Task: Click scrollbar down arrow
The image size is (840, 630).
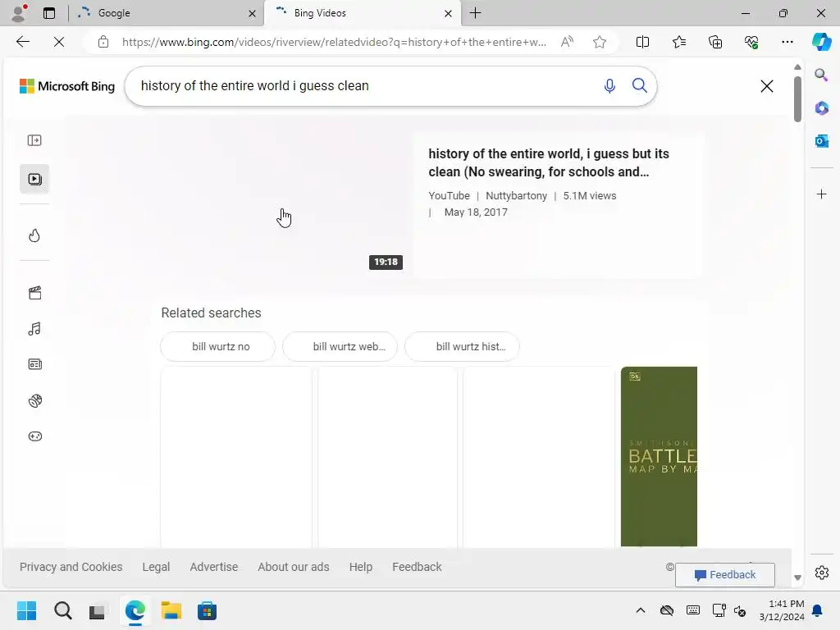Action: coord(797,577)
